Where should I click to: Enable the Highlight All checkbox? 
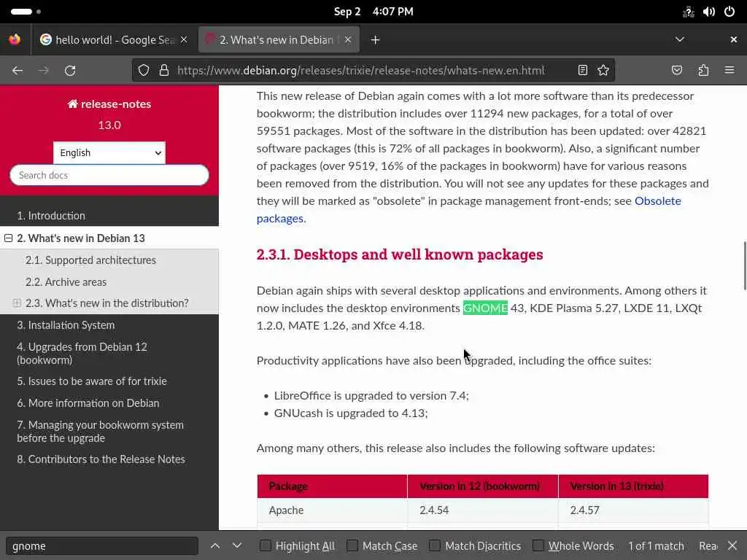tap(266, 545)
